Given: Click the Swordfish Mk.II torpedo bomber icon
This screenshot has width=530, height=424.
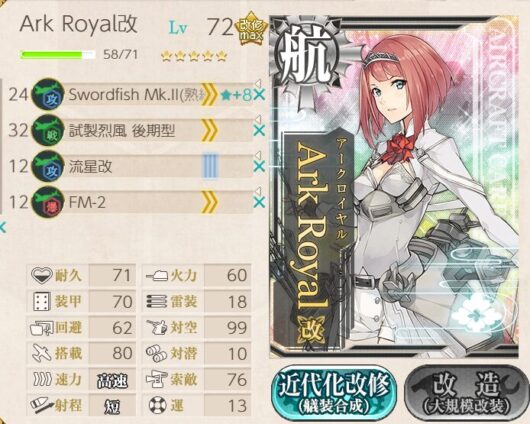Looking at the screenshot, I should [48, 94].
